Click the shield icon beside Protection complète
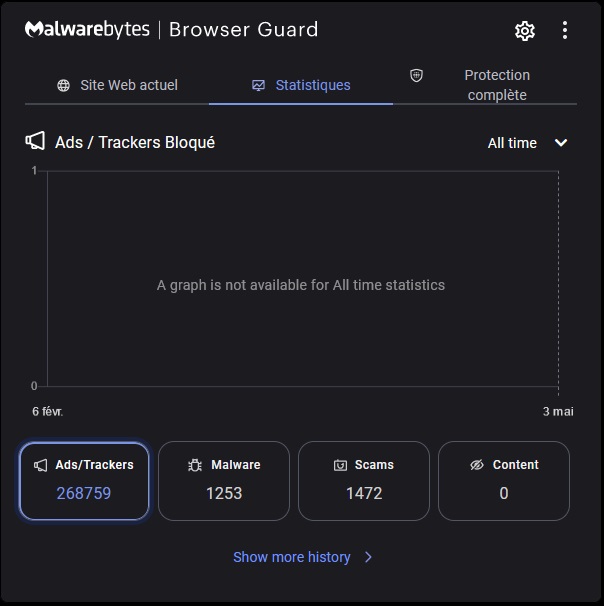The width and height of the screenshot is (604, 606). point(417,76)
